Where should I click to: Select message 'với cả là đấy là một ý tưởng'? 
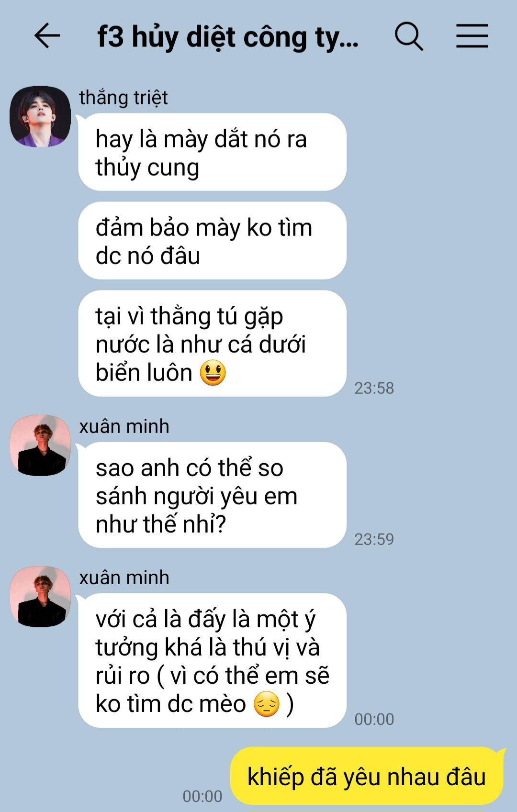pos(212,661)
